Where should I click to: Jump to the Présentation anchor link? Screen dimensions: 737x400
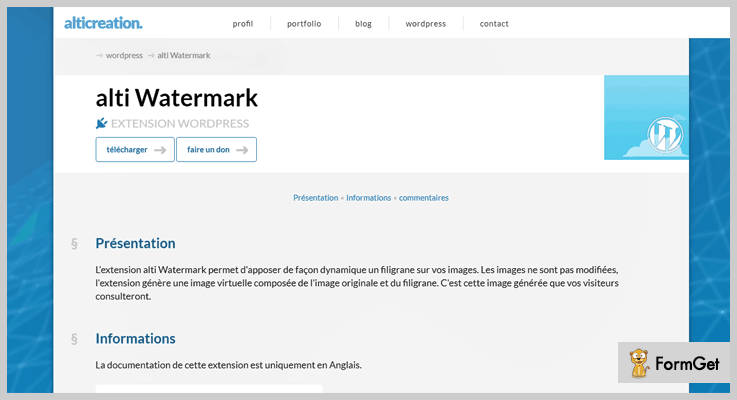point(315,198)
